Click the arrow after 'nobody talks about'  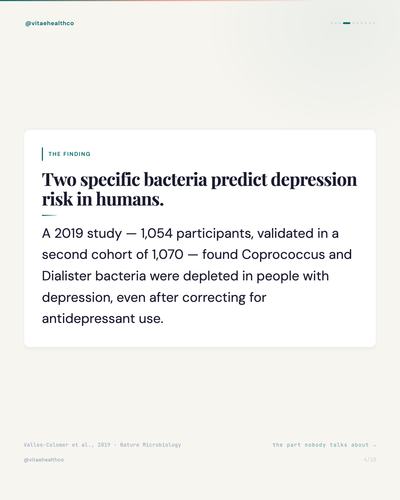click(x=374, y=445)
